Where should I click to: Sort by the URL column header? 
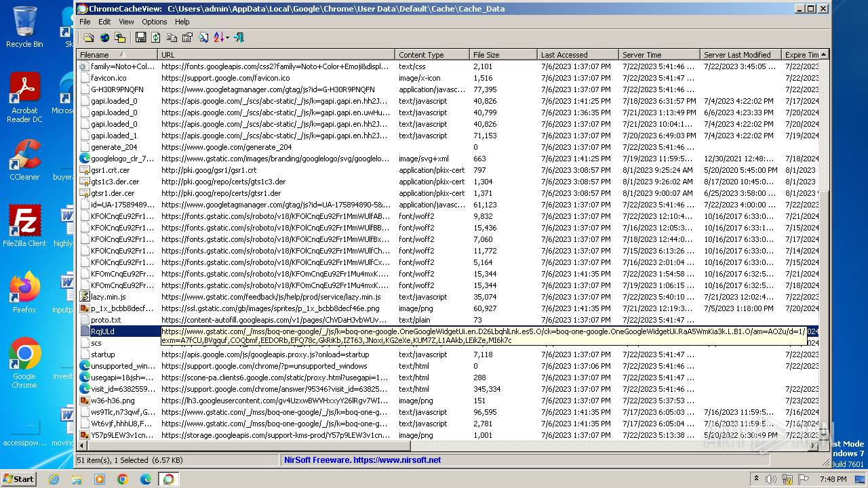click(277, 55)
